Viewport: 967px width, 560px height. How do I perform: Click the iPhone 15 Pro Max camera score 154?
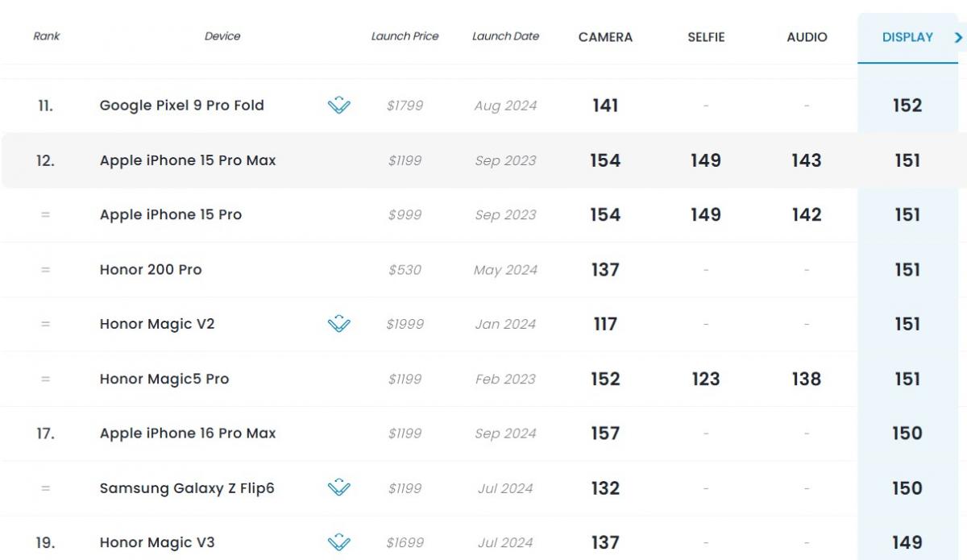(605, 160)
